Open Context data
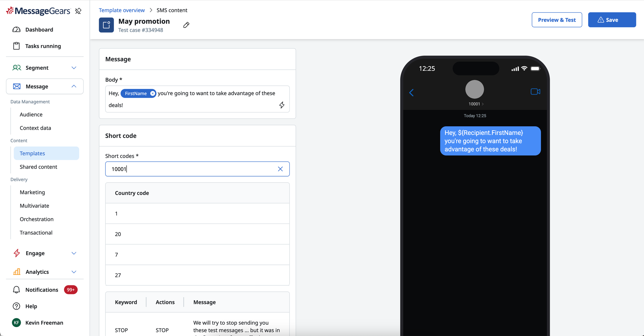Viewport: 644px width, 336px height. [x=35, y=128]
